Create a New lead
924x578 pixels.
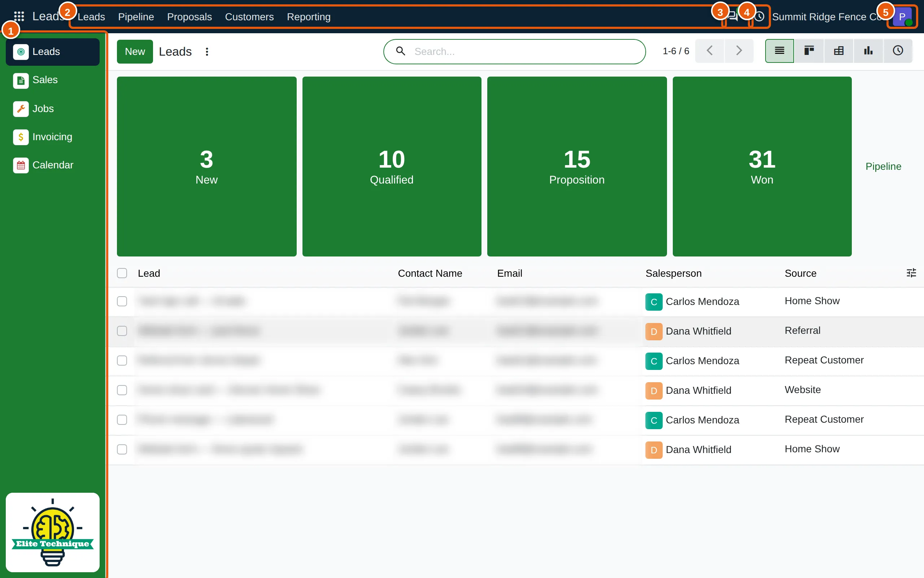click(135, 52)
